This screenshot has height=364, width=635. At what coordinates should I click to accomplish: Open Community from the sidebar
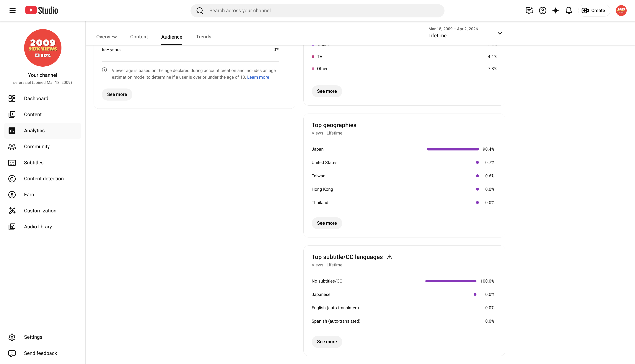pyautogui.click(x=43, y=147)
